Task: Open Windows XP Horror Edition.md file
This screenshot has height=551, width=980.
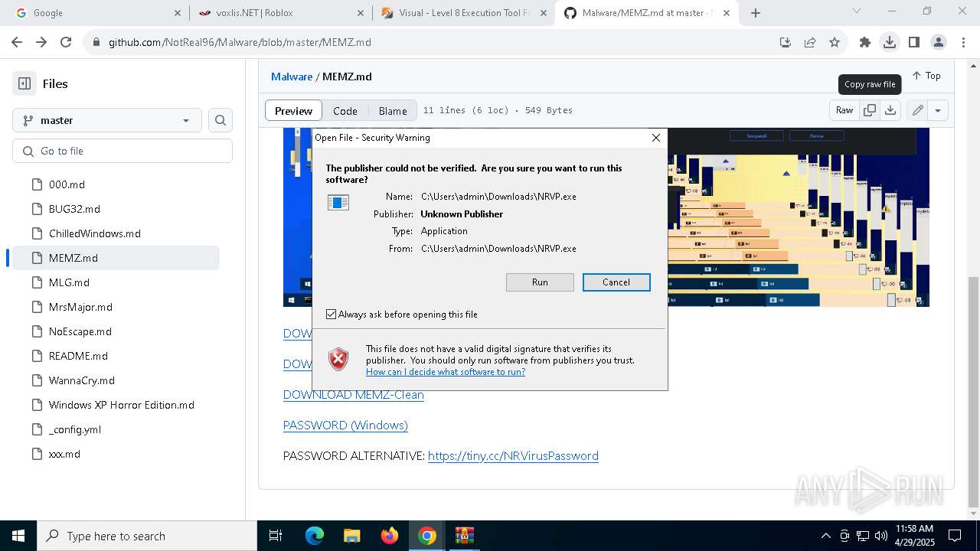Action: [121, 405]
